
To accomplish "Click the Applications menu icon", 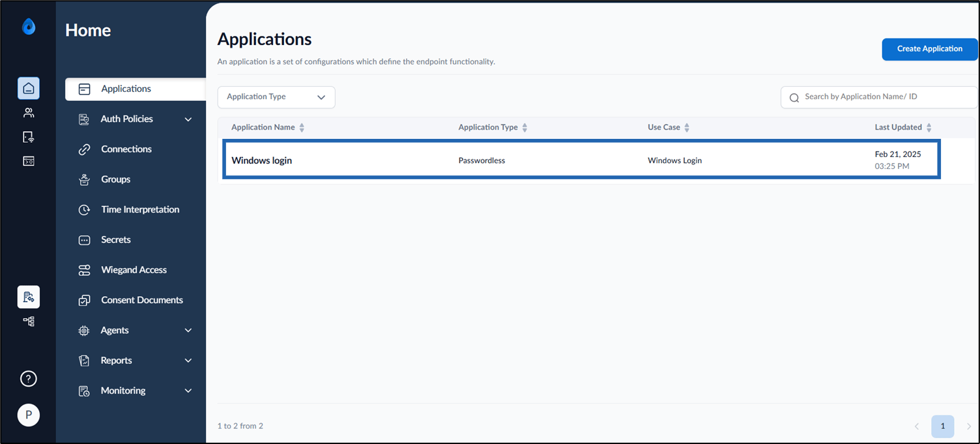I will point(84,89).
